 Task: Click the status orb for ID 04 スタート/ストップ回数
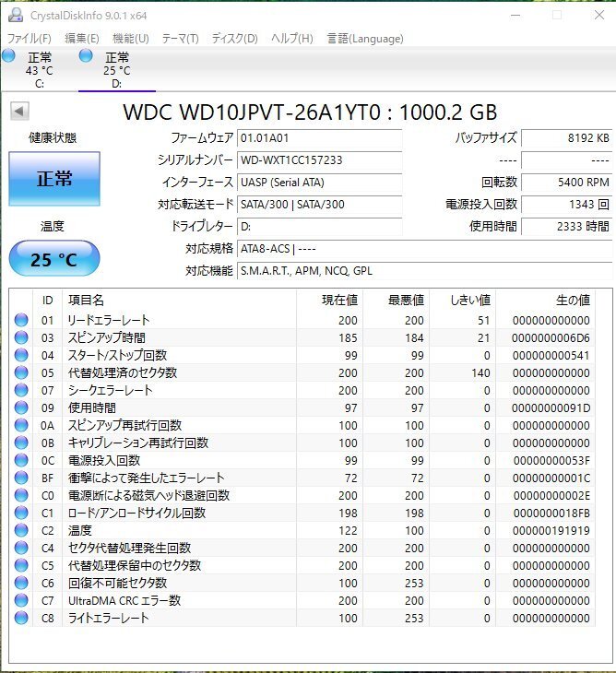click(x=21, y=355)
